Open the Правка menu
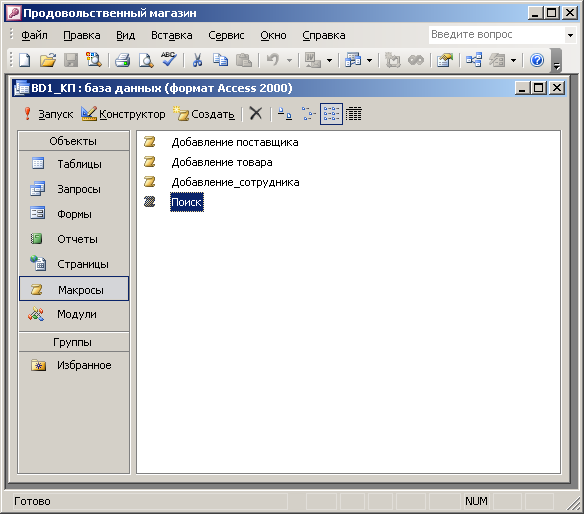 82,35
